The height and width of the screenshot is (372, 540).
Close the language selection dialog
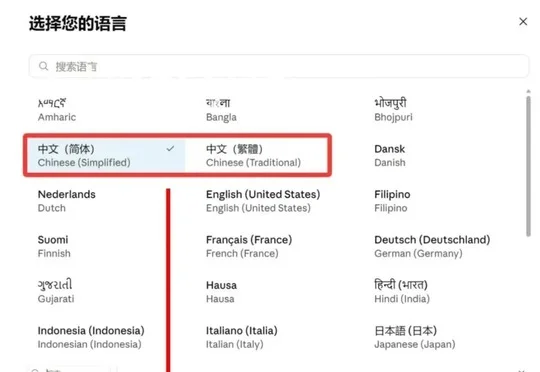pyautogui.click(x=523, y=21)
